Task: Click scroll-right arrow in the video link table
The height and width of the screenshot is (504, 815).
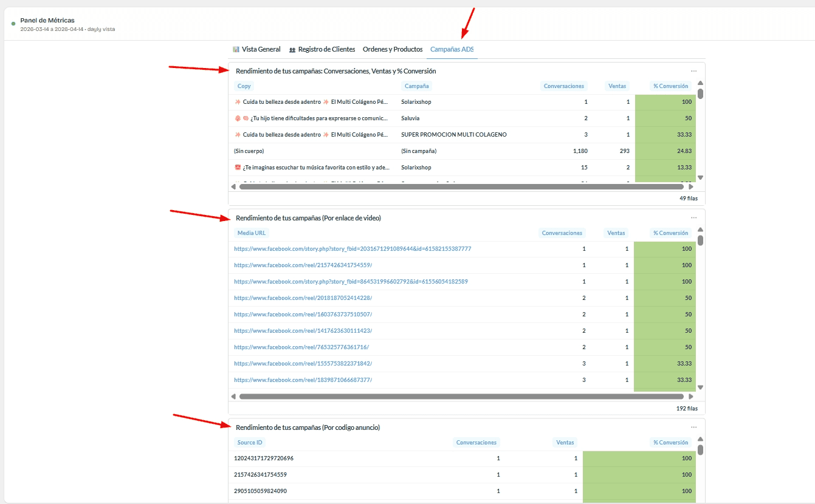Action: (690, 397)
